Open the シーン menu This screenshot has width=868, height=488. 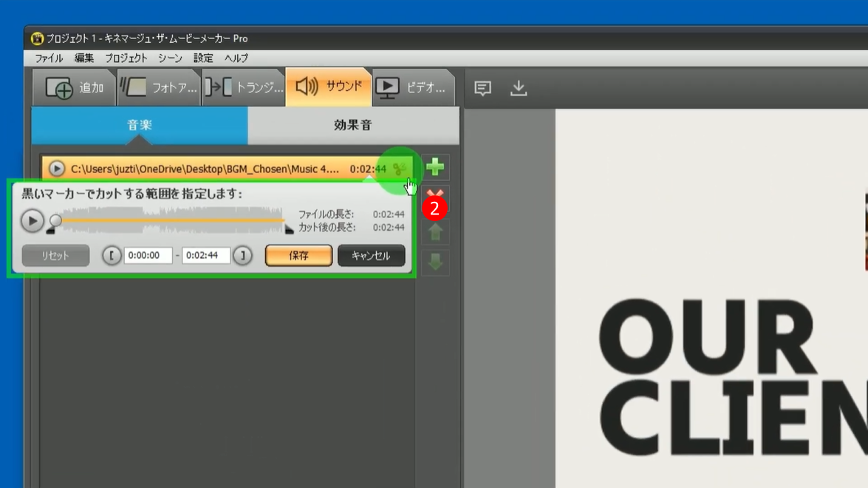170,58
